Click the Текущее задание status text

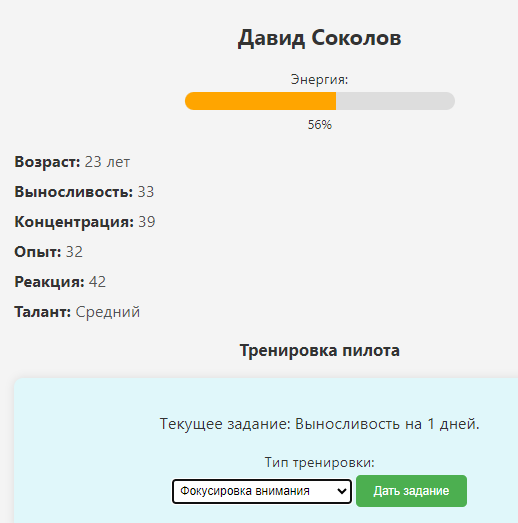320,424
